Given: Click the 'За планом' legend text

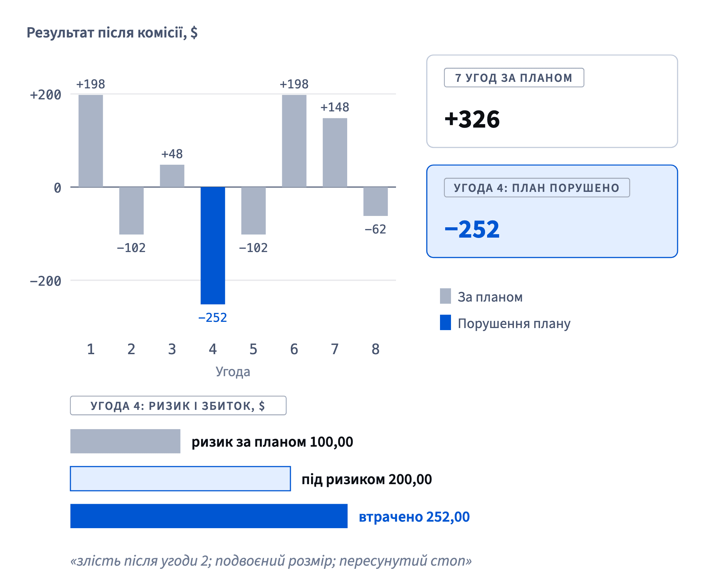Looking at the screenshot, I should pos(490,297).
